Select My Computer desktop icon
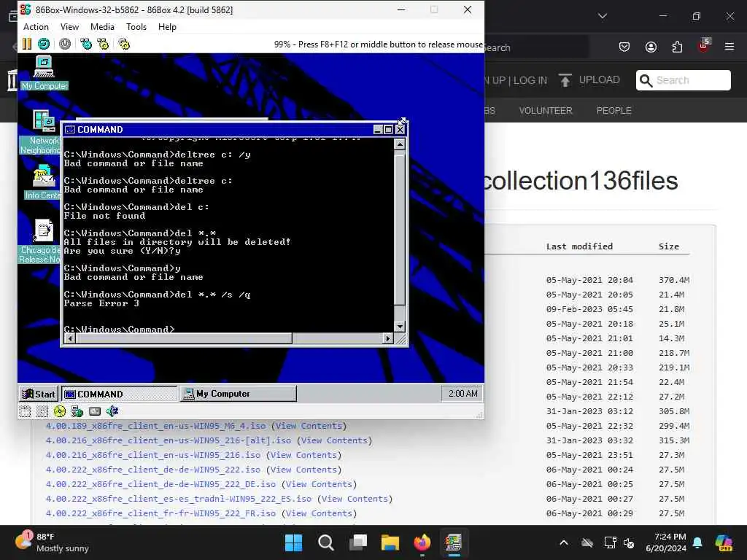This screenshot has height=560, width=747. click(x=44, y=73)
